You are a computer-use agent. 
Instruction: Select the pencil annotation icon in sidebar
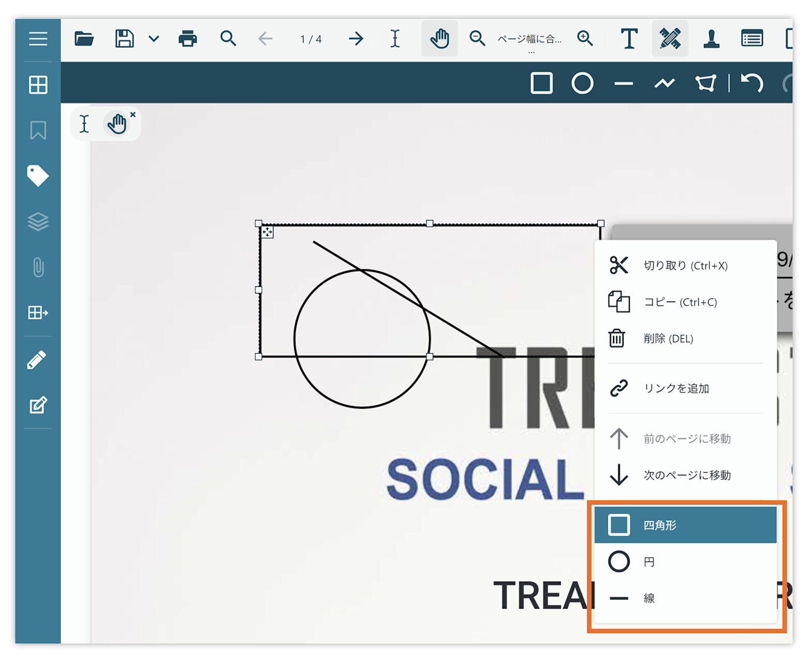click(x=37, y=360)
